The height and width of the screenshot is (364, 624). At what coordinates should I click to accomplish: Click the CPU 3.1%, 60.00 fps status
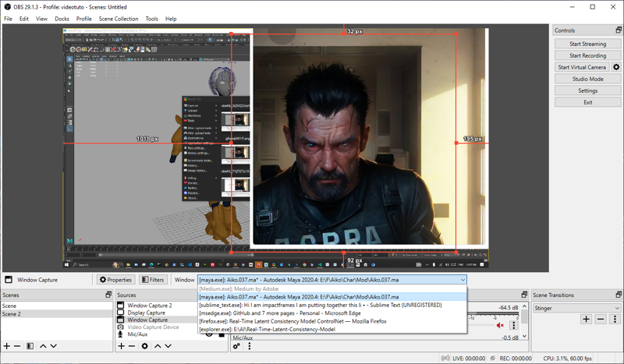tap(567, 359)
